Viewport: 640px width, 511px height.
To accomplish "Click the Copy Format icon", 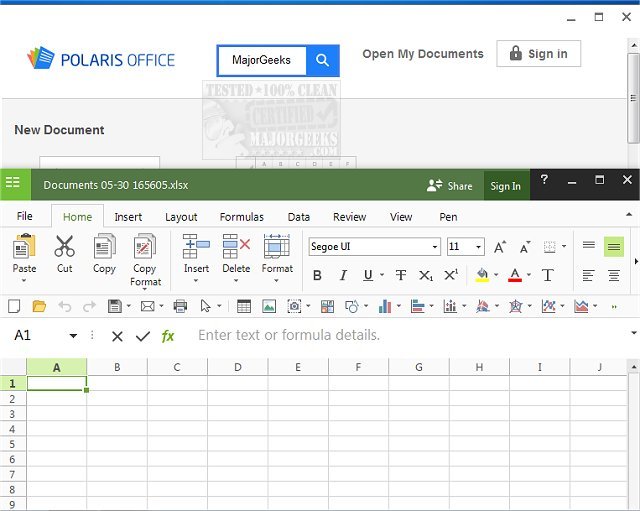I will pyautogui.click(x=145, y=246).
